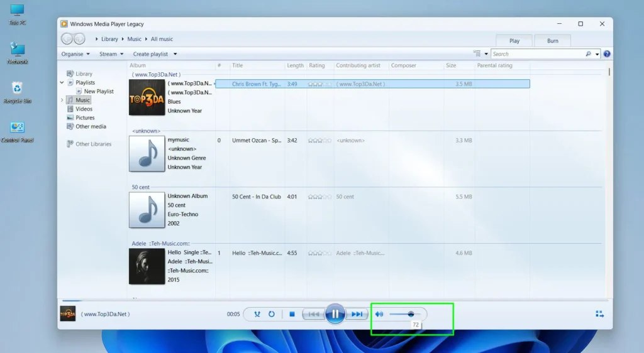
Task: Click Library in the breadcrumb
Action: [109, 39]
